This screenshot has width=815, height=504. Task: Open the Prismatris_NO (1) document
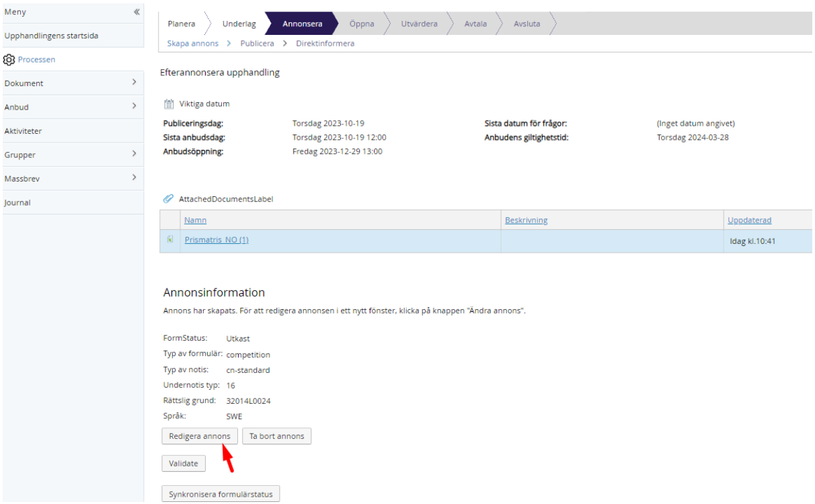coord(217,240)
